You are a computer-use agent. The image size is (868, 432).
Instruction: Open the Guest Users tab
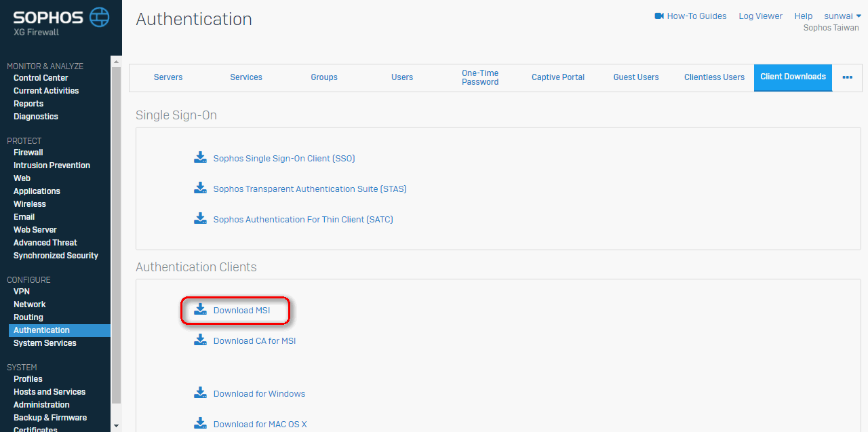coord(636,77)
